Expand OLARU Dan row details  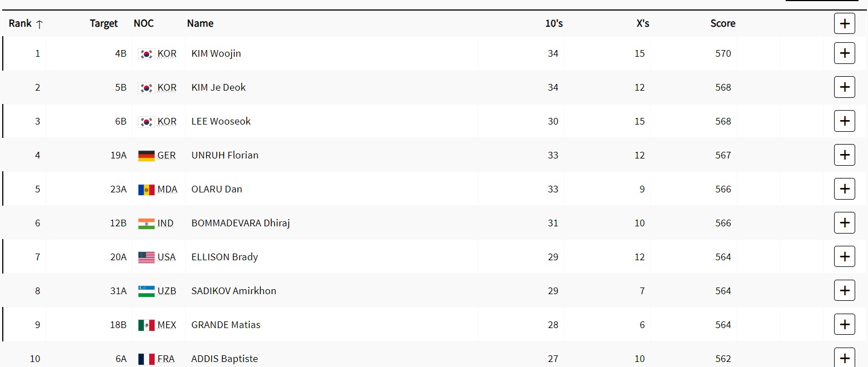coord(844,189)
